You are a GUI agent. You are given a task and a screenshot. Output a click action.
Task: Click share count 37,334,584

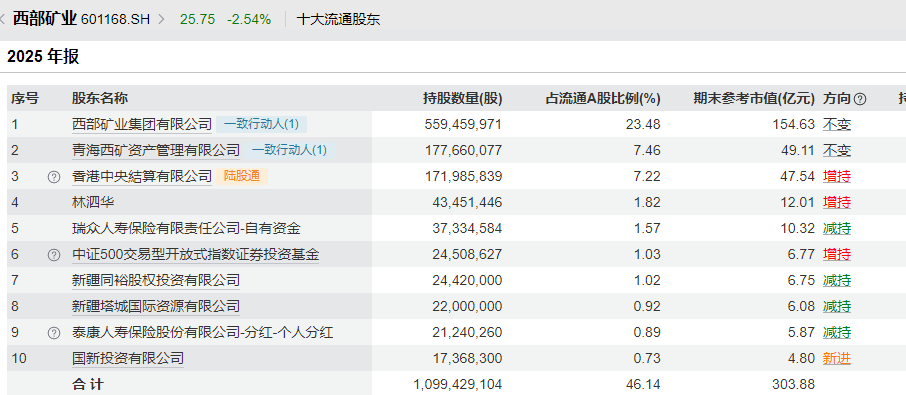(x=467, y=229)
